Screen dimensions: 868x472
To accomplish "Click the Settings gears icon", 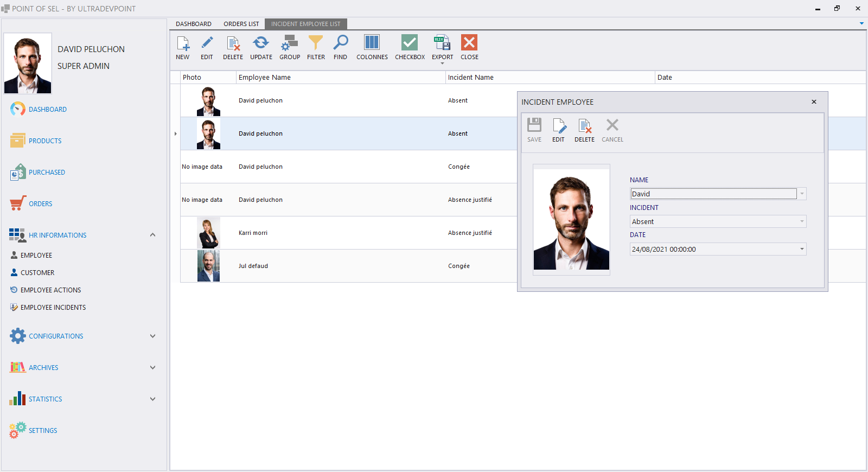I will (17, 430).
